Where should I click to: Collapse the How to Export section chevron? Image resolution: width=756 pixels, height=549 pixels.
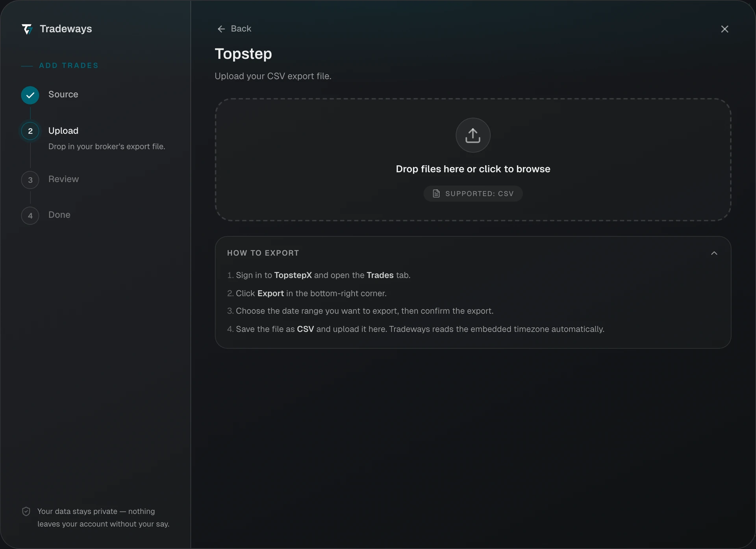pos(714,253)
